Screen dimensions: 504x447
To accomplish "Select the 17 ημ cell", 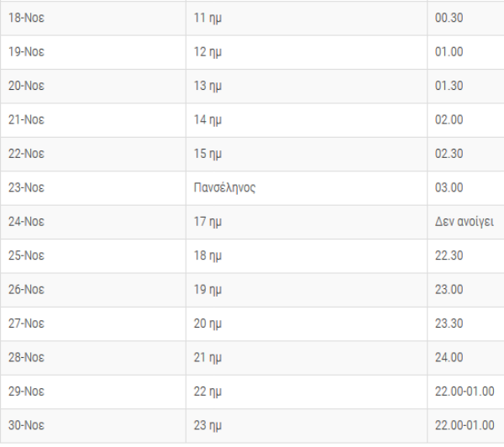I will (307, 222).
